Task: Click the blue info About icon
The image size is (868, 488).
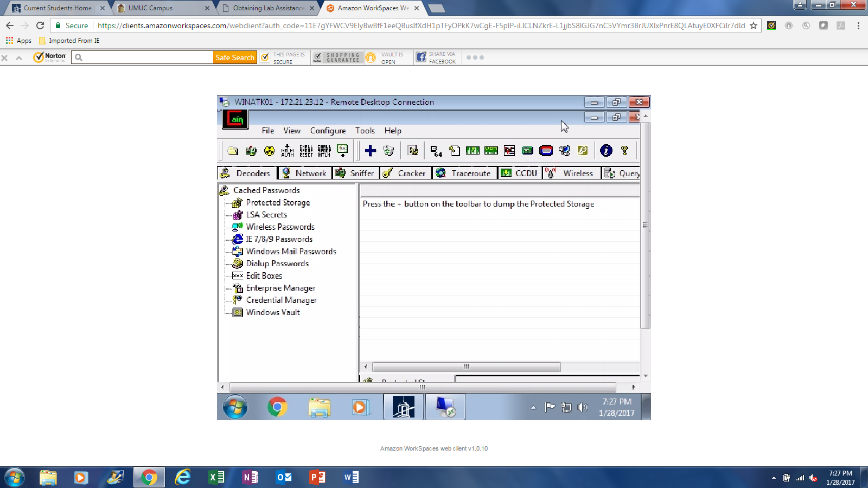Action: tap(606, 151)
